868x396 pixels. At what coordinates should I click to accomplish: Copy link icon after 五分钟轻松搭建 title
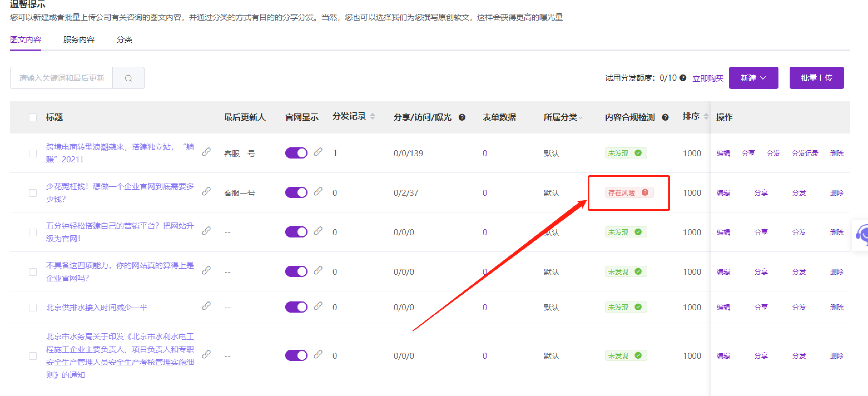[206, 231]
